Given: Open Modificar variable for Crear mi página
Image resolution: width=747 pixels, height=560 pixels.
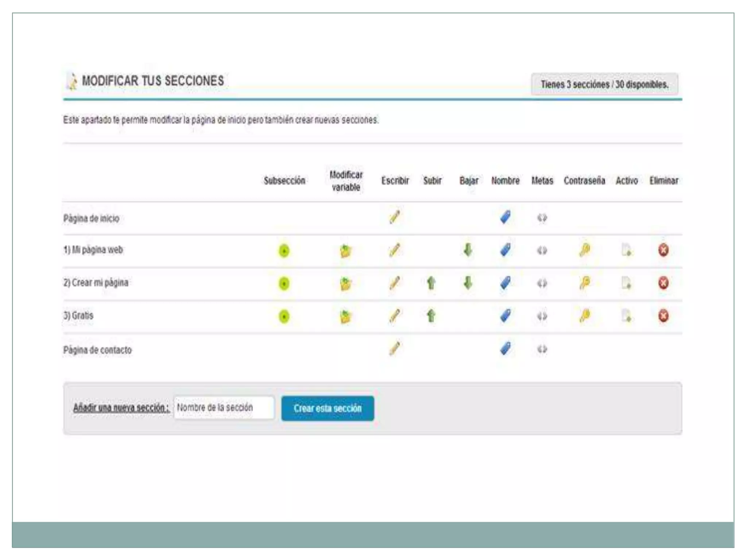Looking at the screenshot, I should pos(345,284).
